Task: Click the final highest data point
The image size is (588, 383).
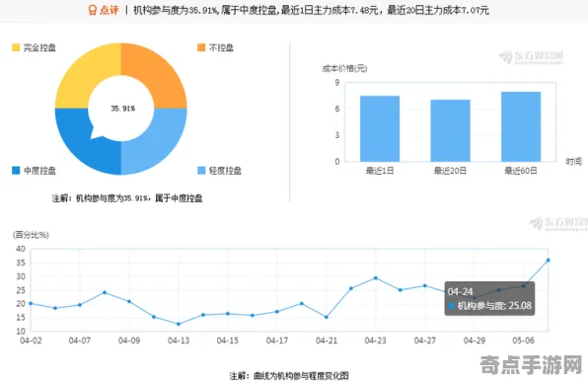Action: point(549,260)
